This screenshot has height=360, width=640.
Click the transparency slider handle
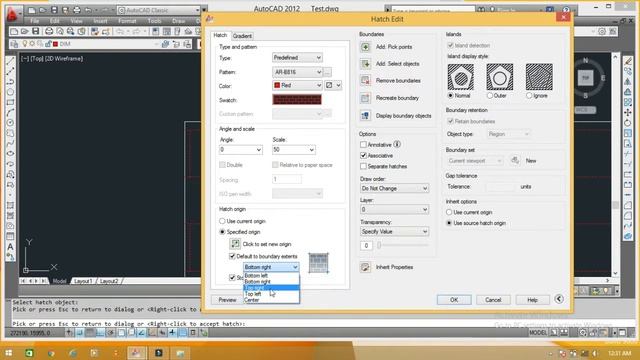(x=379, y=245)
